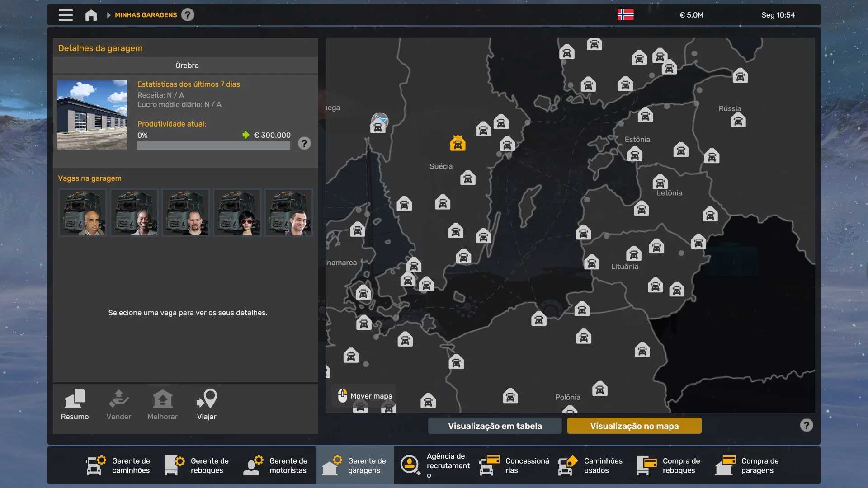Click the Norway flag icon
The width and height of the screenshot is (868, 488).
click(625, 15)
